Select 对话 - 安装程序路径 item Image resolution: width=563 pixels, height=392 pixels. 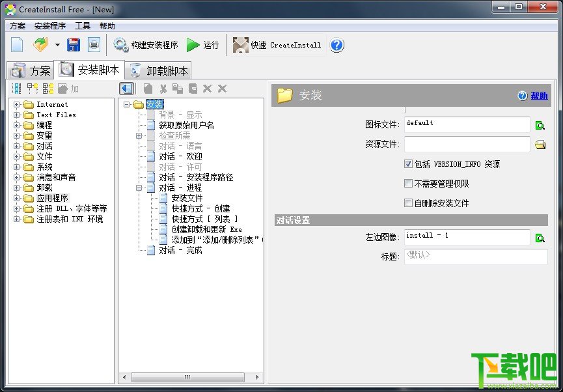tap(196, 178)
